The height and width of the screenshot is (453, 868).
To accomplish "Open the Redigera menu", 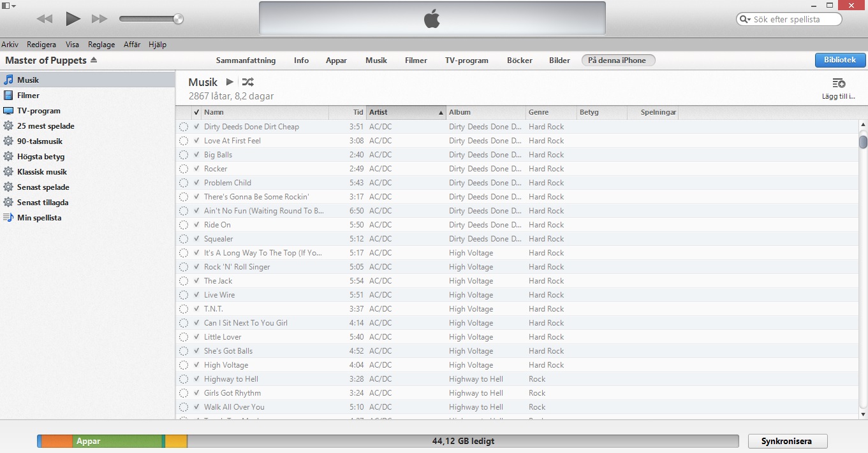I will 41,45.
